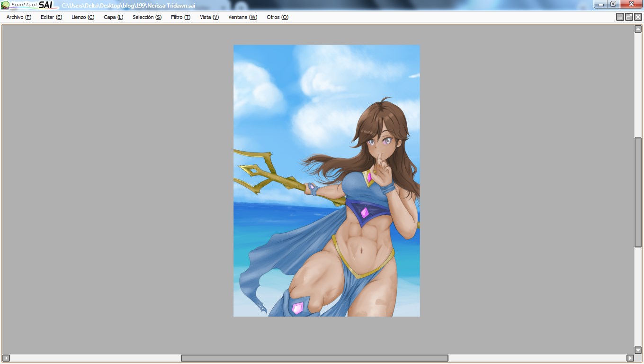The width and height of the screenshot is (644, 364).
Task: Click the vertical scrollbar down arrow
Action: 638,350
